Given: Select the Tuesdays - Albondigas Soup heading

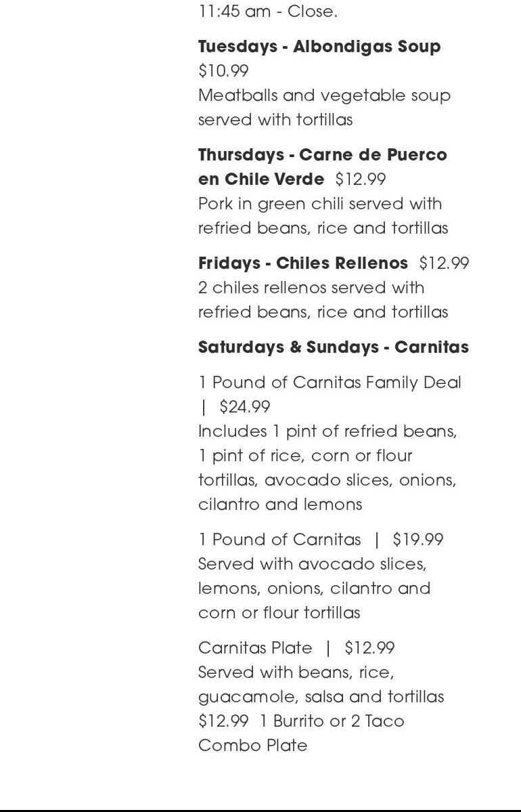Looking at the screenshot, I should [319, 47].
